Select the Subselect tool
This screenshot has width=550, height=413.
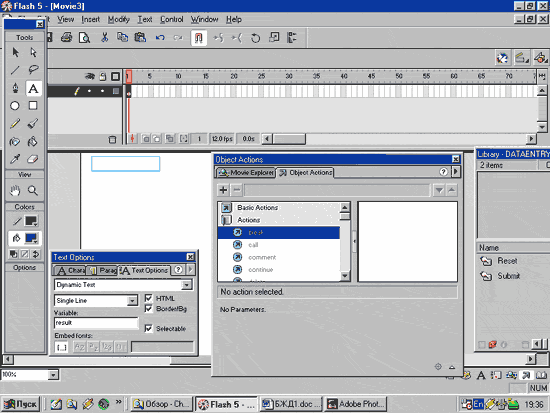[x=33, y=52]
